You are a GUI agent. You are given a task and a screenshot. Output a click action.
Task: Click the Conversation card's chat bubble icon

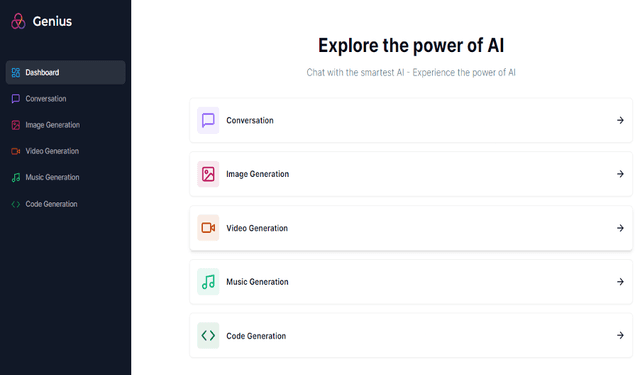208,120
